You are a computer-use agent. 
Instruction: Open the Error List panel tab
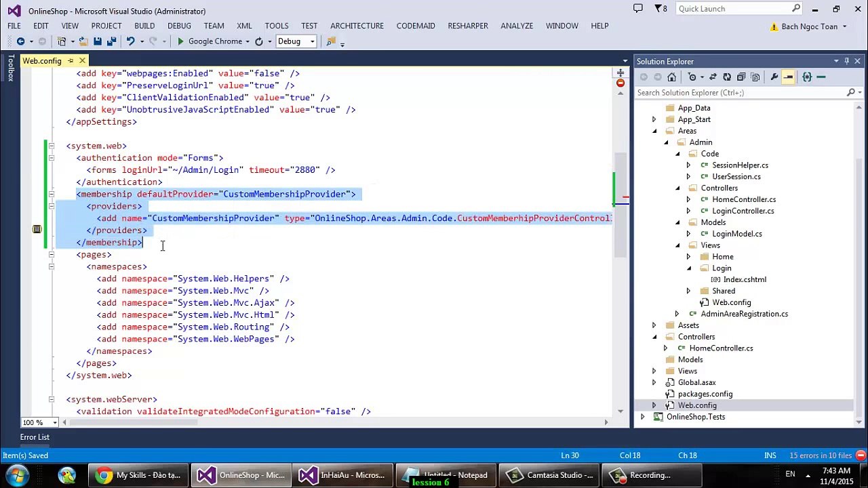tap(35, 437)
